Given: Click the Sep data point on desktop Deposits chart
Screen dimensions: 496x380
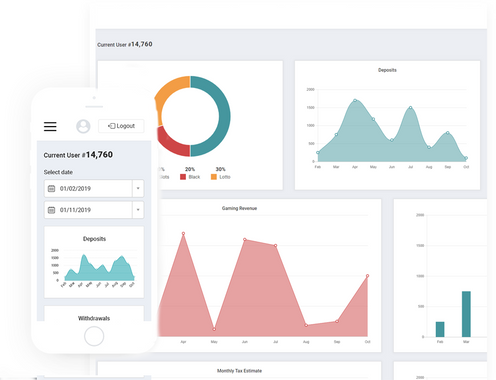Looking at the screenshot, I should 448,133.
